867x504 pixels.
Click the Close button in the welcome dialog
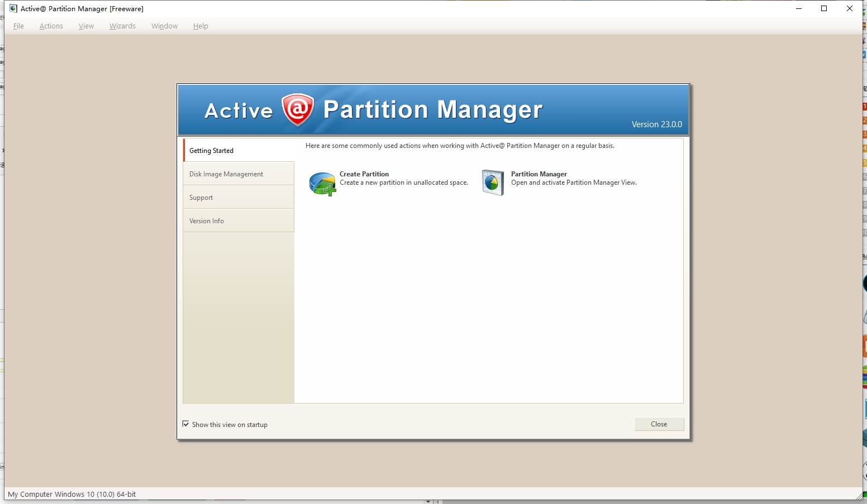659,424
